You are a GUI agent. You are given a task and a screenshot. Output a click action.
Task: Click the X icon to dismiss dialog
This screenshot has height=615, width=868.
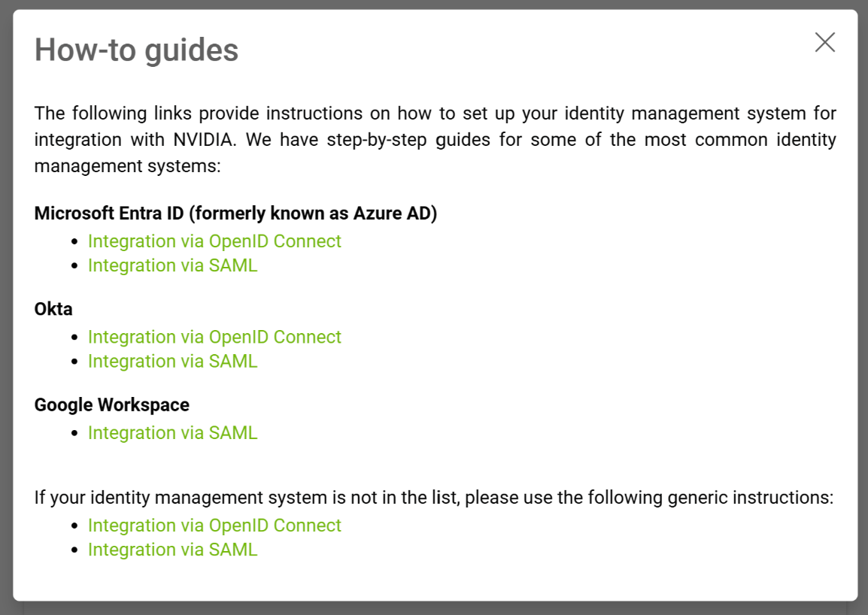(x=824, y=43)
